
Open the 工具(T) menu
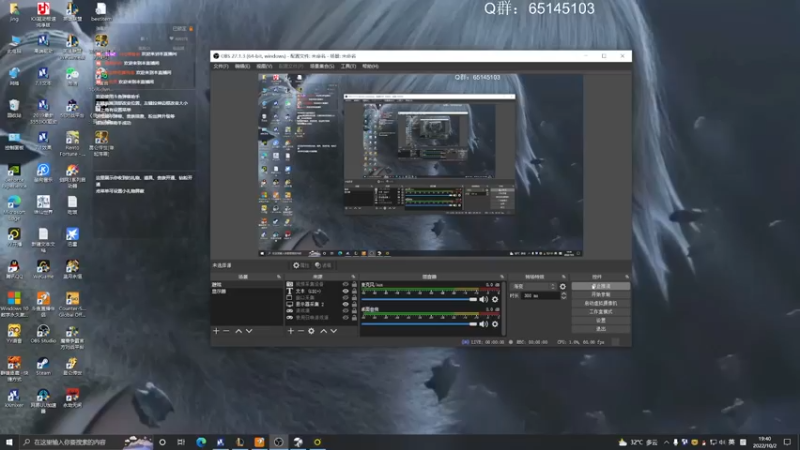(348, 66)
